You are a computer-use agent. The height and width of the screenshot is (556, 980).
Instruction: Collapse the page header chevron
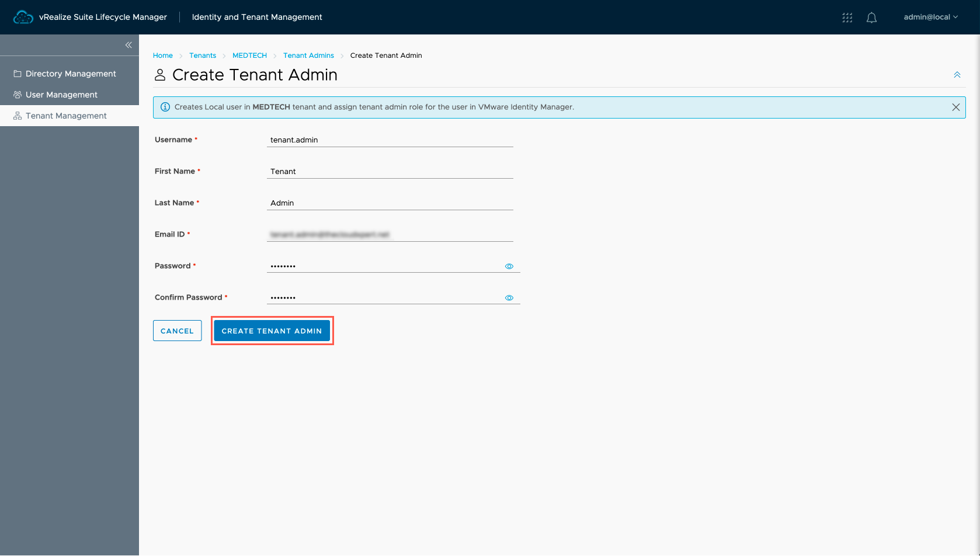point(957,75)
